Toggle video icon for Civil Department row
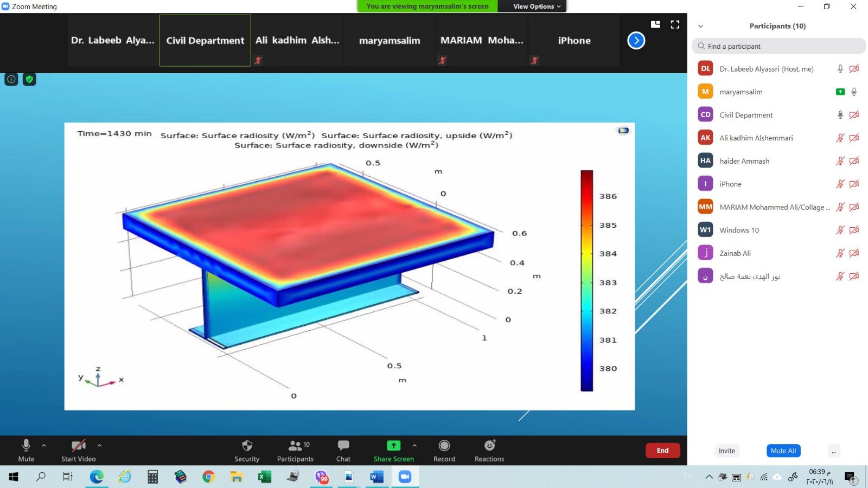Image resolution: width=868 pixels, height=488 pixels. pyautogui.click(x=854, y=115)
